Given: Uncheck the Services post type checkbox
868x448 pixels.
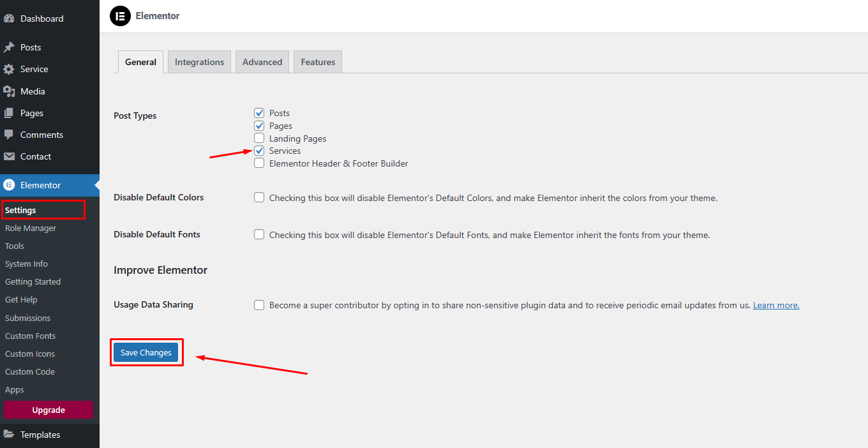Looking at the screenshot, I should pos(259,151).
